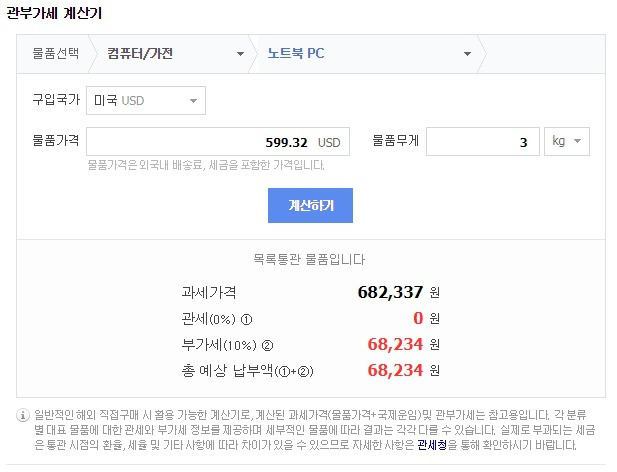Image resolution: width=617 pixels, height=472 pixels.
Task: Open the 컴퓨터/가전 category dropdown
Action: point(172,54)
